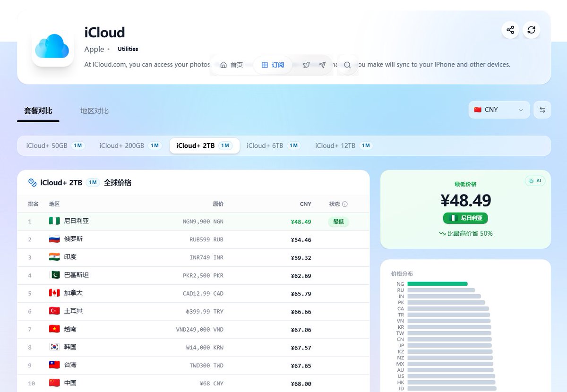
Task: Click the 土耳其 region name
Action: (x=73, y=311)
